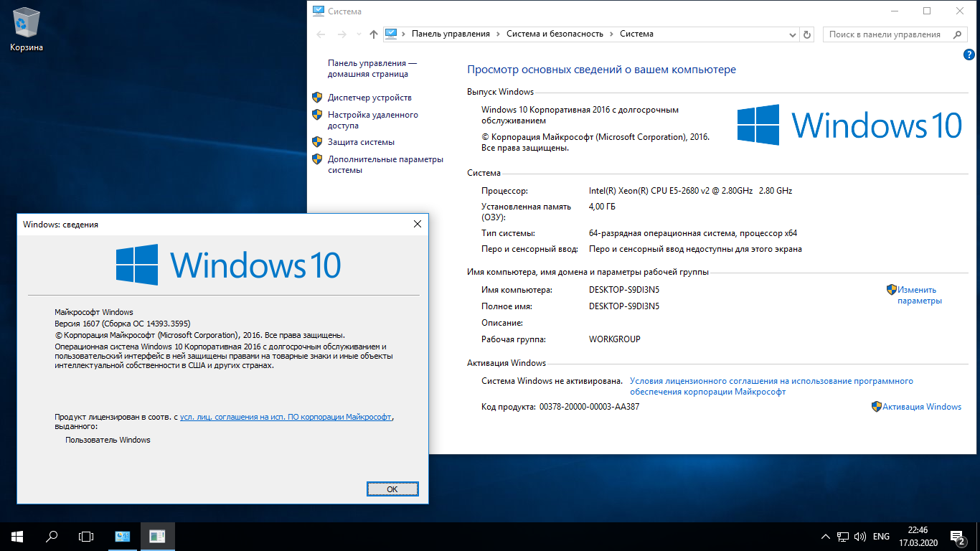980x551 pixels.
Task: Open Система и безопасность breadcrumb
Action: click(x=555, y=34)
